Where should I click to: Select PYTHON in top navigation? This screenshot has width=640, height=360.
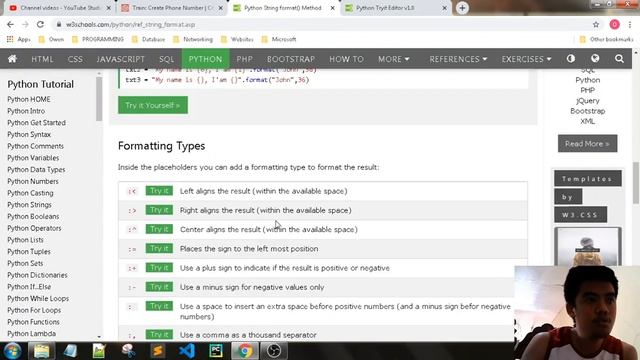coord(205,59)
